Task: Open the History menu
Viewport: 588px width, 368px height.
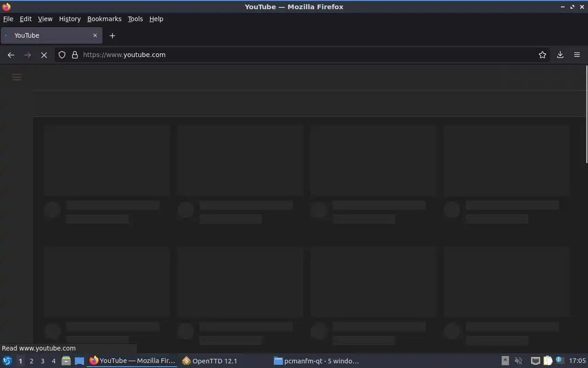Action: click(70, 19)
